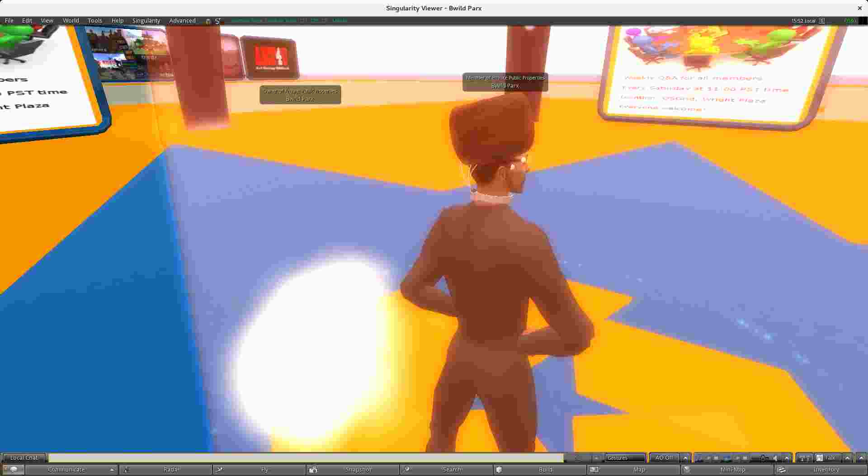Open the Radar panel
The width and height of the screenshot is (868, 476).
point(166,470)
